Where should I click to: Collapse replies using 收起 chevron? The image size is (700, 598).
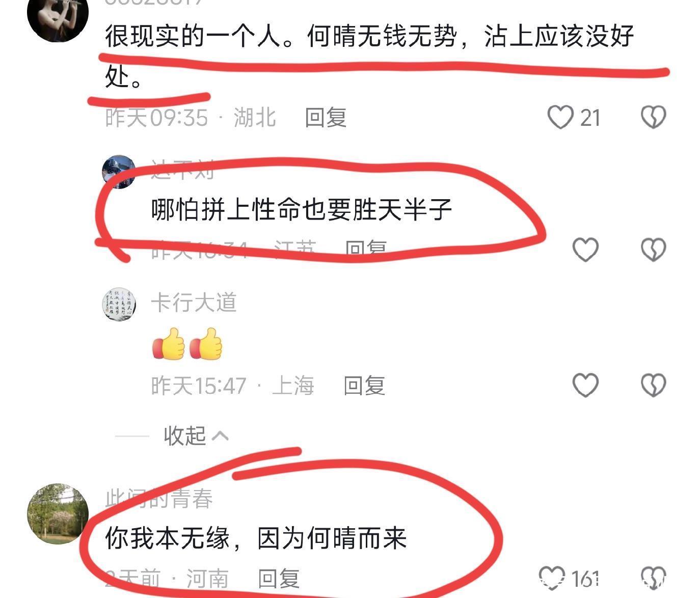[x=196, y=436]
